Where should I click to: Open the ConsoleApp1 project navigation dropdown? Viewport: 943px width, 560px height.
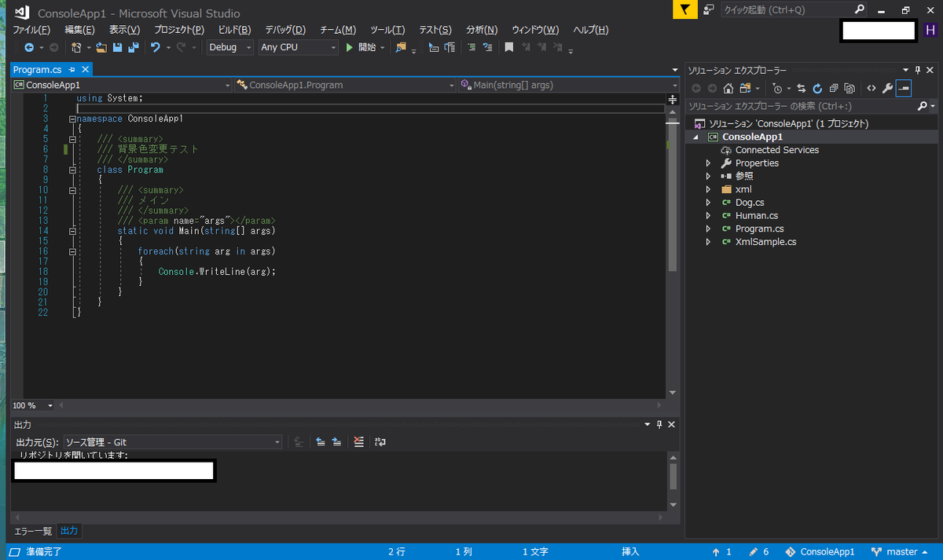(x=123, y=85)
